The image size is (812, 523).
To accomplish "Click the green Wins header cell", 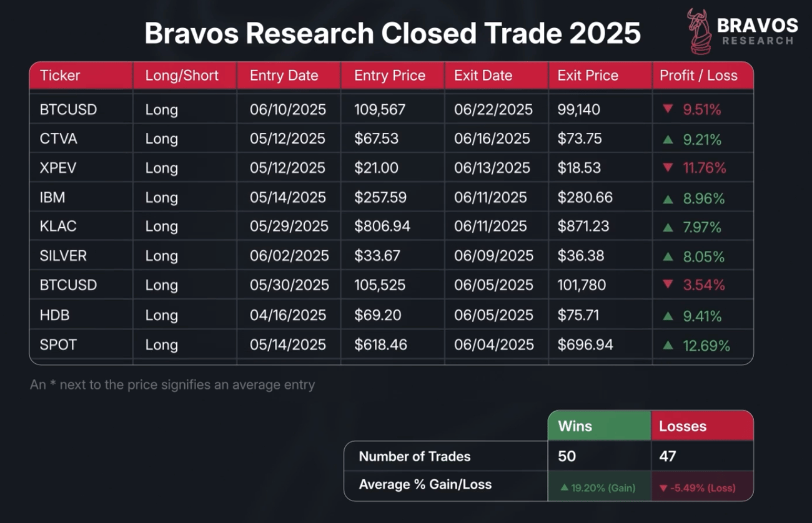I will click(x=599, y=426).
